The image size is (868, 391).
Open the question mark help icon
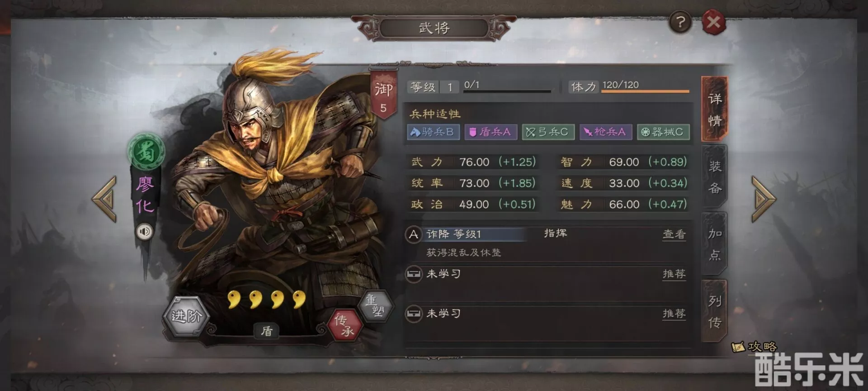pyautogui.click(x=680, y=22)
